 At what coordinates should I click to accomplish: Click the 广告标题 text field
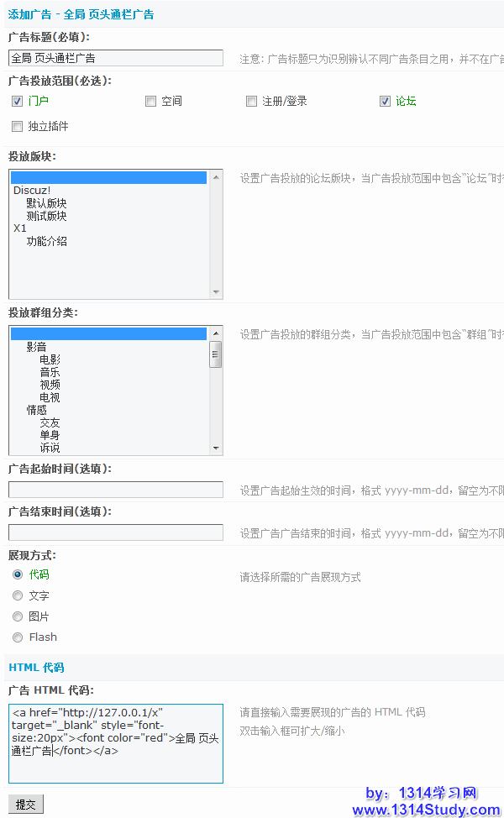pyautogui.click(x=116, y=58)
